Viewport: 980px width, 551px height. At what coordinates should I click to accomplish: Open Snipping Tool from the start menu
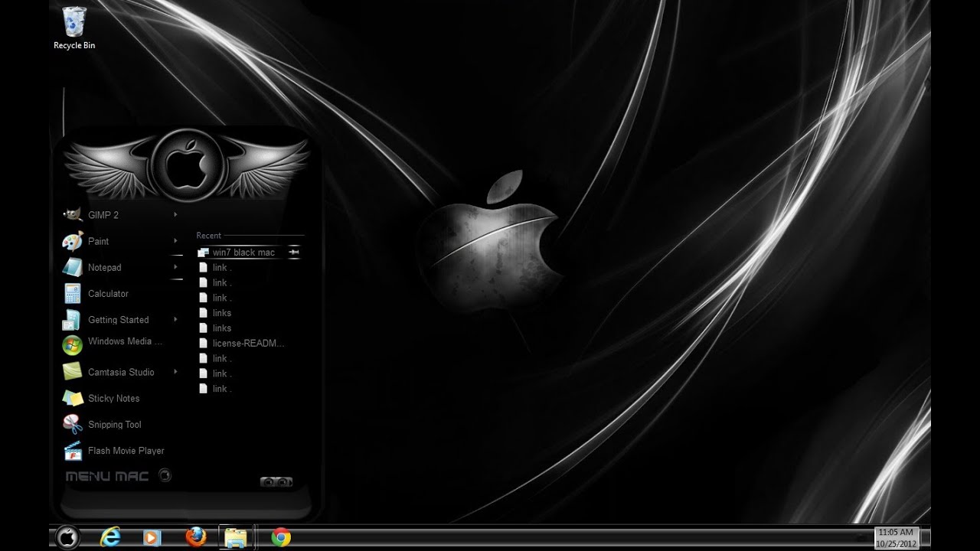pos(114,425)
